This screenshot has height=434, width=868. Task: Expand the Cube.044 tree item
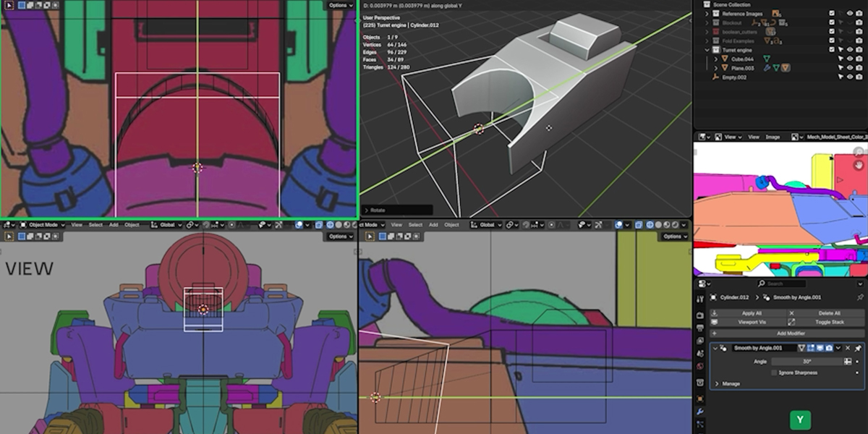click(x=716, y=59)
